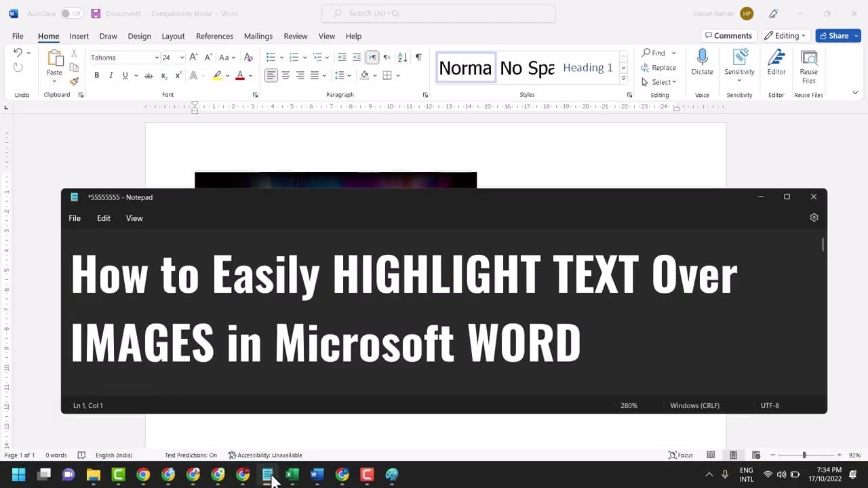Open the Insert tab
This screenshot has height=488, width=868.
pyautogui.click(x=79, y=36)
